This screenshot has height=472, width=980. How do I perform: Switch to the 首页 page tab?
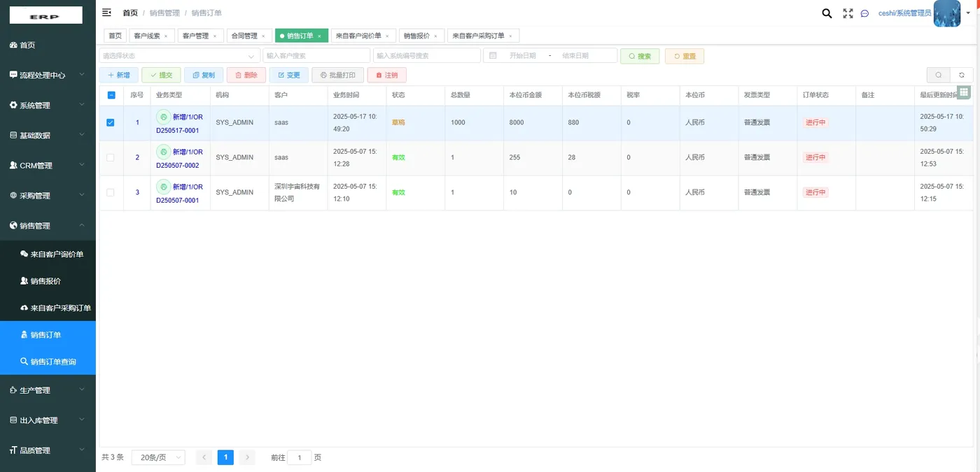click(x=115, y=36)
